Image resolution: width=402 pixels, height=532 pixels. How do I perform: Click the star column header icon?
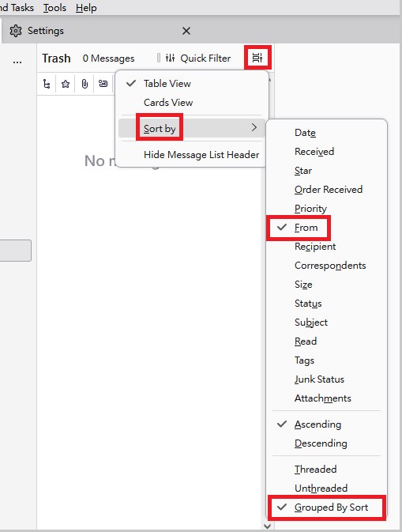click(x=66, y=84)
